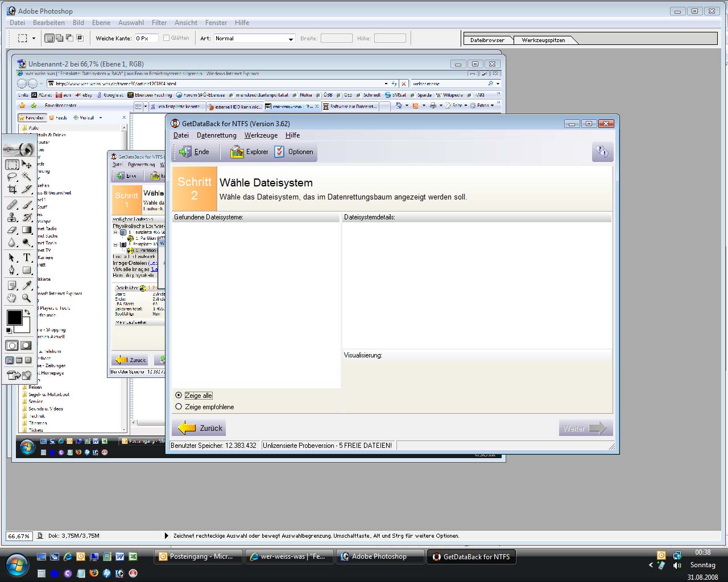Open Photoshop Ansicht menu
Image resolution: width=728 pixels, height=582 pixels.
click(186, 23)
